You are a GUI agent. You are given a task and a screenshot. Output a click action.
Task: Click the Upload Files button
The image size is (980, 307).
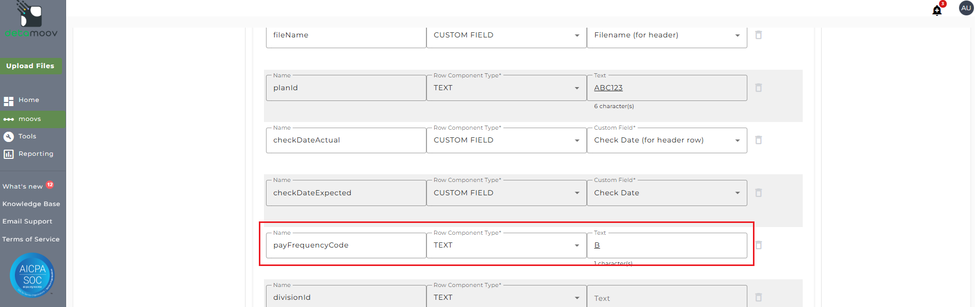pos(30,66)
